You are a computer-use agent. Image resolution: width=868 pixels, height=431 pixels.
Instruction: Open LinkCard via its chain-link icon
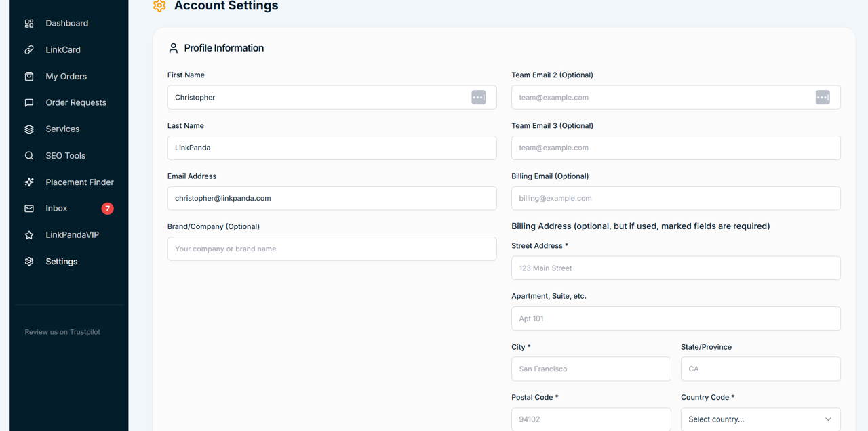click(28, 49)
